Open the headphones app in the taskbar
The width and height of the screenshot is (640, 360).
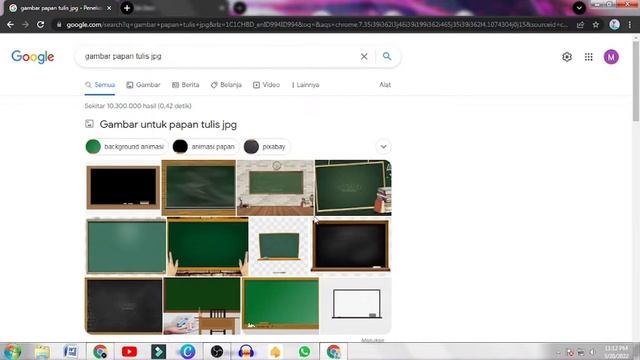coord(246,351)
